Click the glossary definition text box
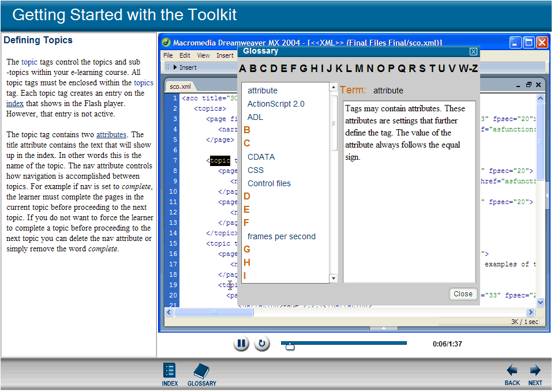554x392 pixels. tap(410, 193)
